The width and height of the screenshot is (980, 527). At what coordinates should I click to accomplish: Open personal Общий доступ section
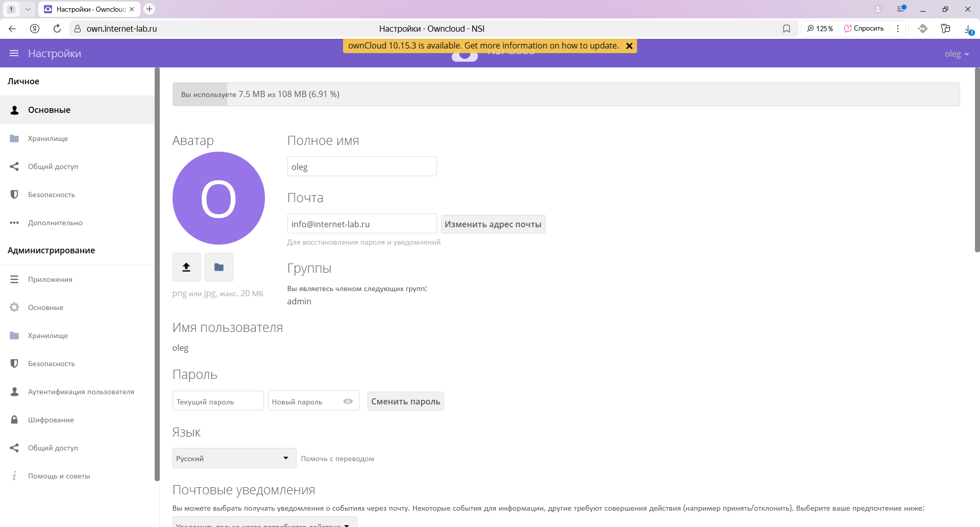point(77,166)
